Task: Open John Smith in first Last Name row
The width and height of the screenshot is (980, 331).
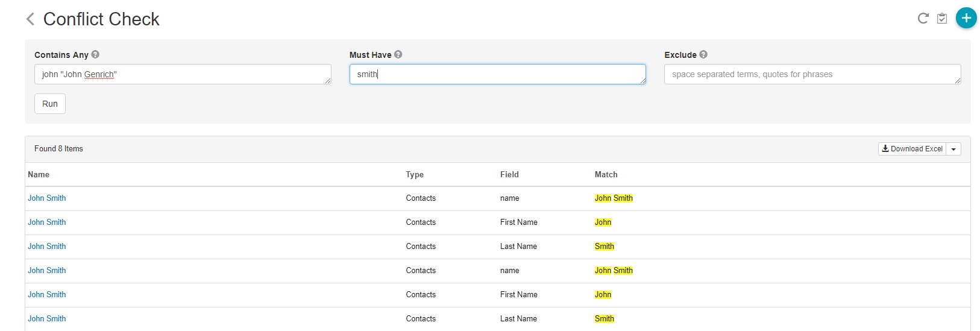Action: coord(47,246)
